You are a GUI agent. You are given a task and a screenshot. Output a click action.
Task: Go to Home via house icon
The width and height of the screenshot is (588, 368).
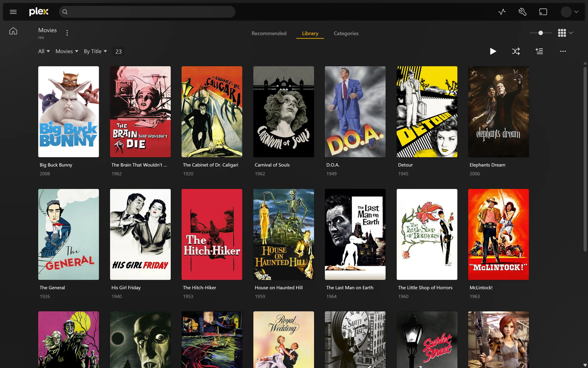click(13, 31)
